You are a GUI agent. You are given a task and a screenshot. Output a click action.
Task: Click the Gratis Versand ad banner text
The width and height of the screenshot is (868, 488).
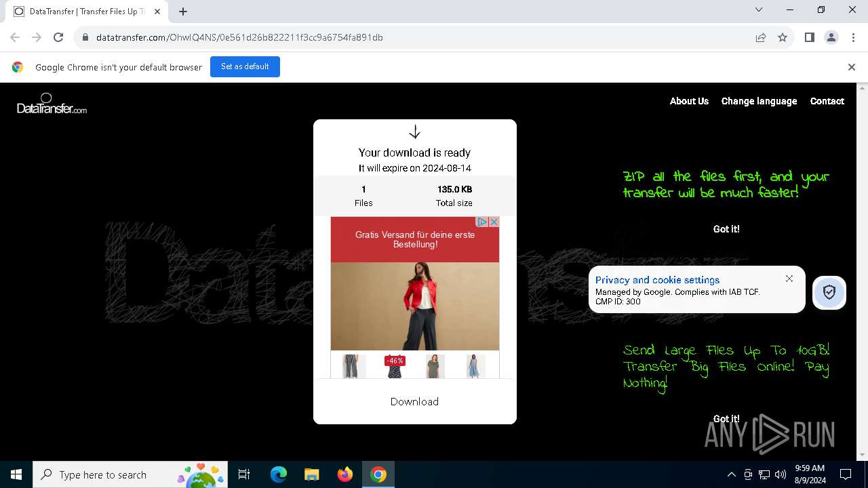point(414,239)
